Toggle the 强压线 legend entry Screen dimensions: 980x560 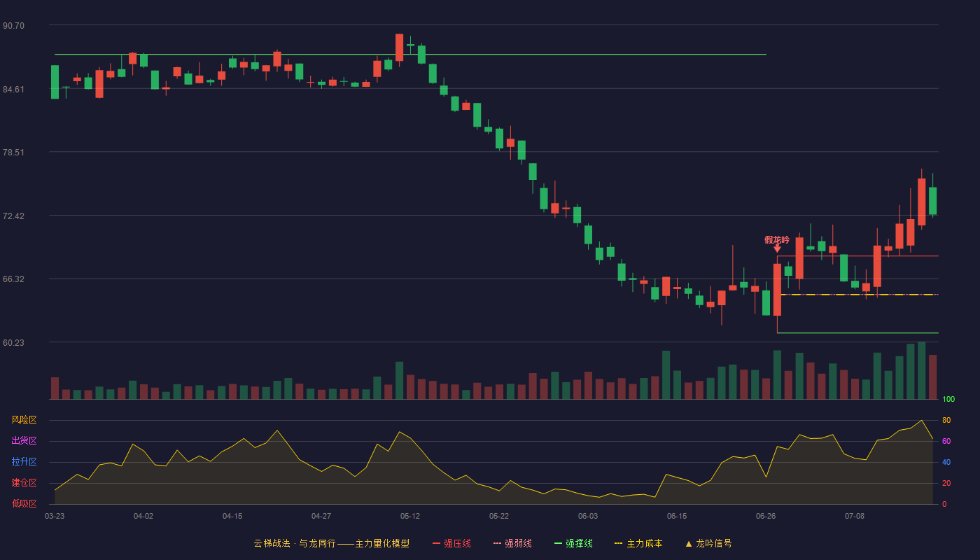coord(451,543)
